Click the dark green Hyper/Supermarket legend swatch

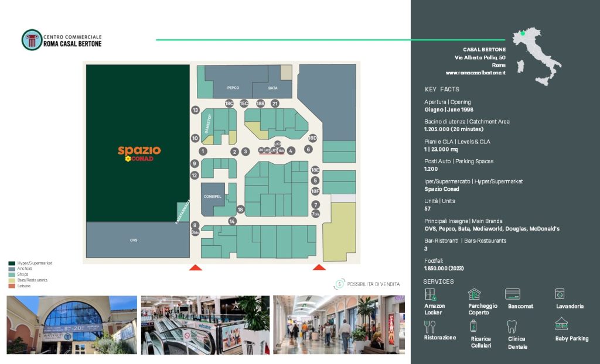[12, 263]
